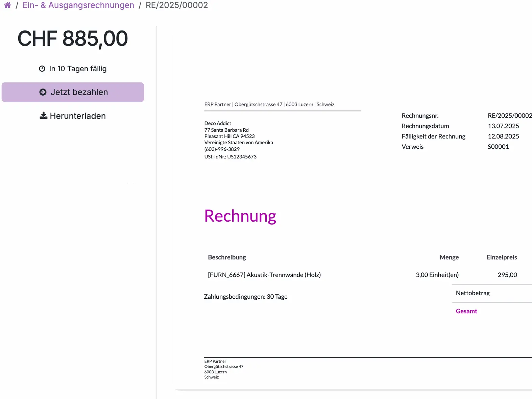Expand the Gesamt totals row
The height and width of the screenshot is (399, 532).
466,311
